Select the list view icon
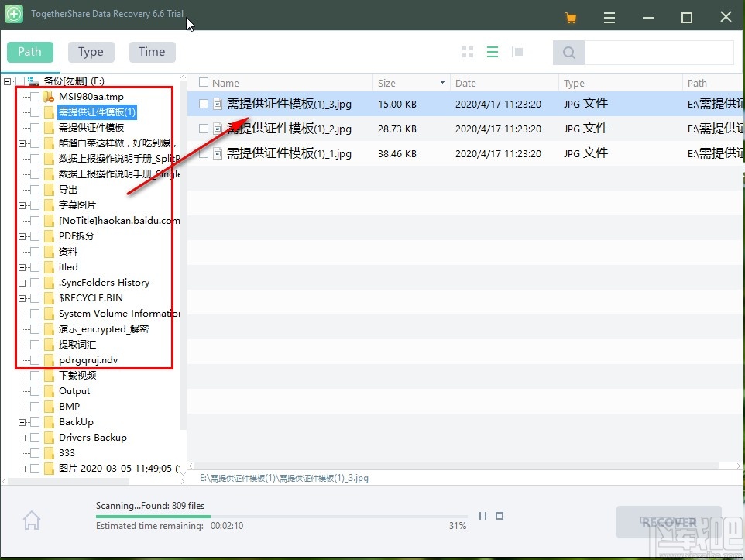745x560 pixels. (493, 52)
